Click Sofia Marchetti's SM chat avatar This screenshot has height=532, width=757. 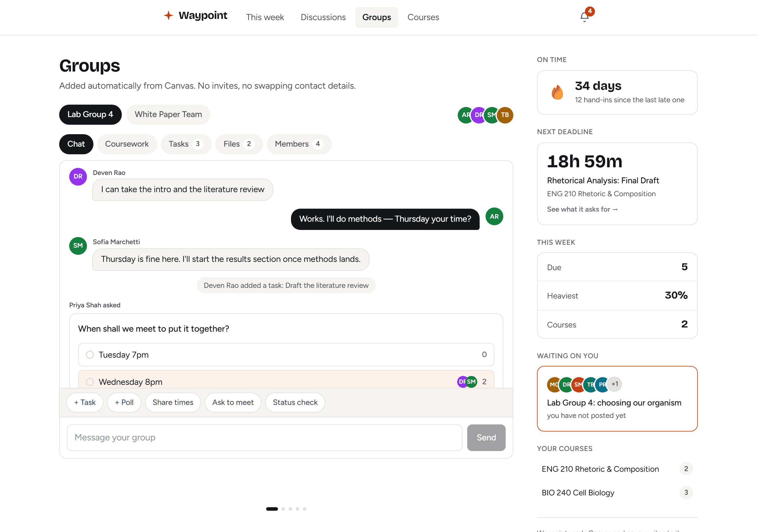(x=78, y=246)
